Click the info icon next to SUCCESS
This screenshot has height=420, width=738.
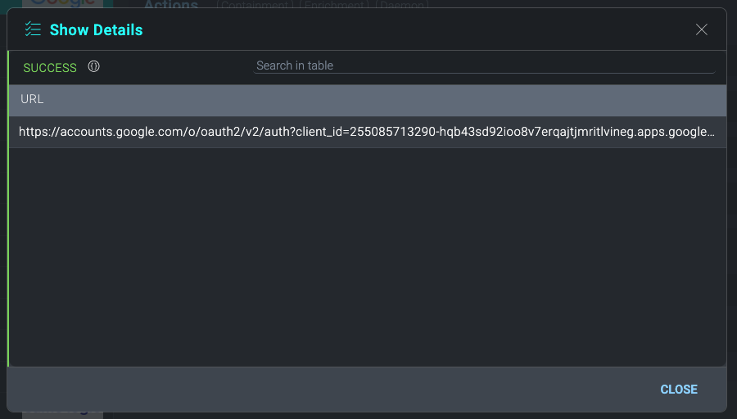coord(94,67)
